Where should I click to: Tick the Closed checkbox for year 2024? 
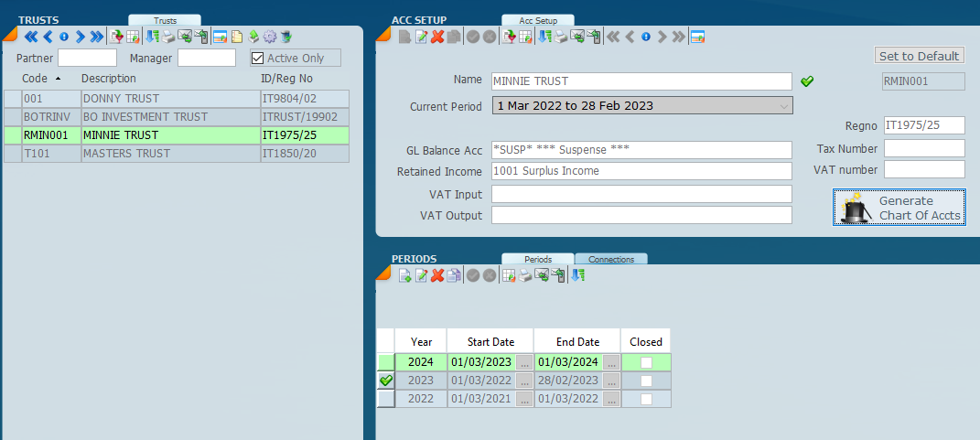pos(646,362)
